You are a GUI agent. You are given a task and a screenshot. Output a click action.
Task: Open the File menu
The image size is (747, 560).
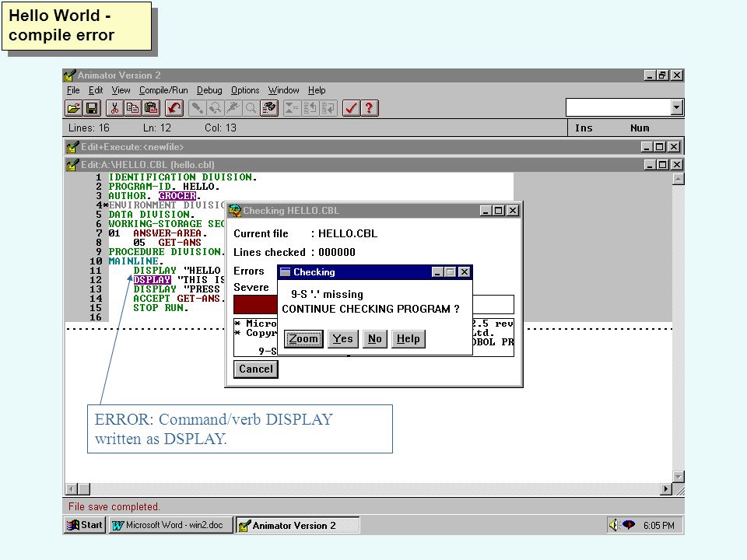(x=73, y=90)
